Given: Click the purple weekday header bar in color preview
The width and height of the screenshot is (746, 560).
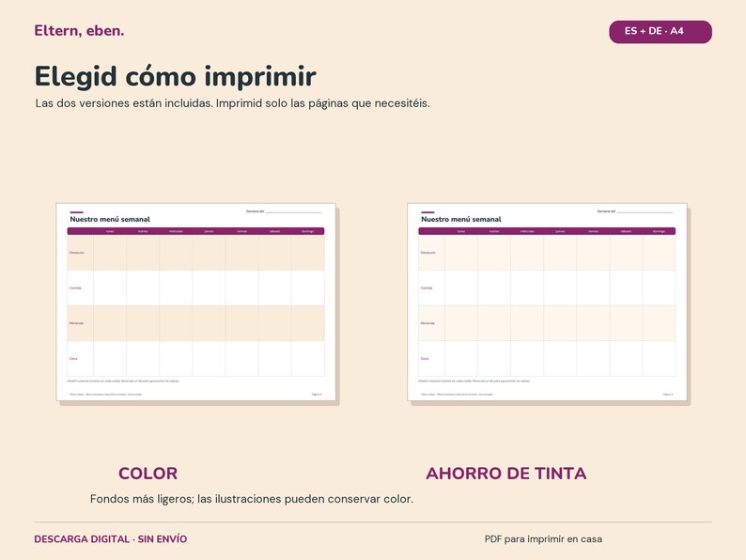Looking at the screenshot, I should tap(196, 231).
